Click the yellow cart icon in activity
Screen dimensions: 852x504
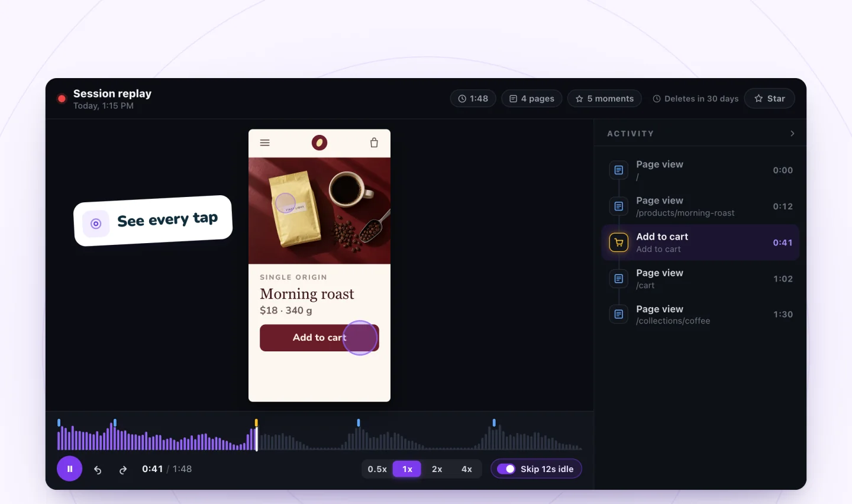tap(619, 243)
